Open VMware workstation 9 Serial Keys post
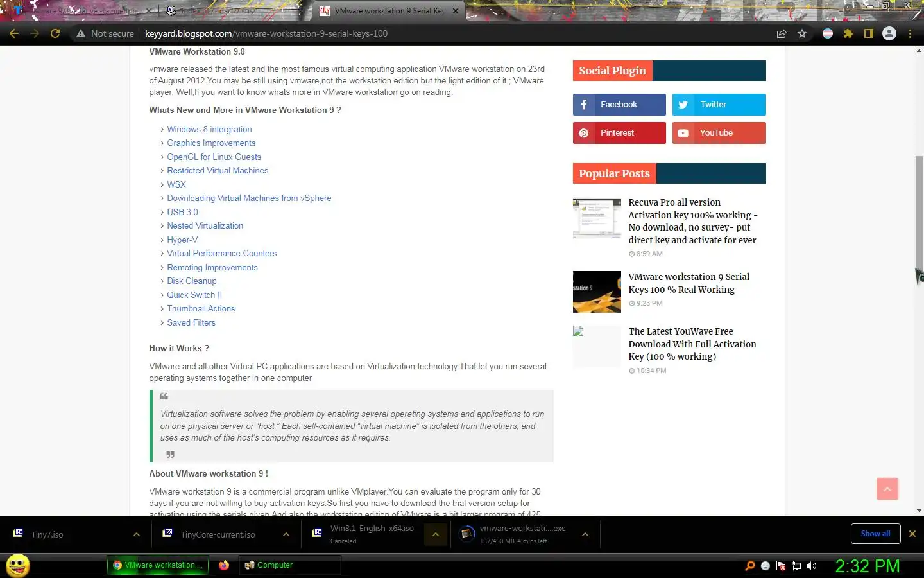This screenshot has width=924, height=578. point(689,283)
